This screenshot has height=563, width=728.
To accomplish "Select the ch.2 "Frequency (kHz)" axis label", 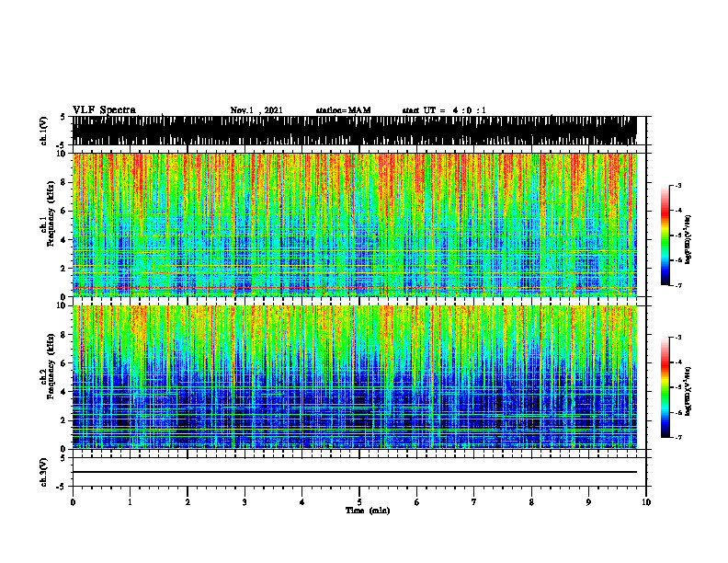I will pos(51,366).
